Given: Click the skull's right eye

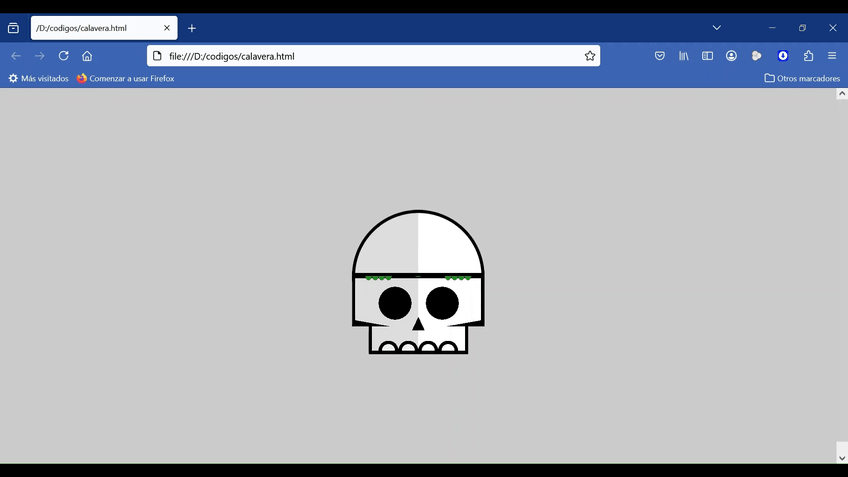Looking at the screenshot, I should point(442,303).
